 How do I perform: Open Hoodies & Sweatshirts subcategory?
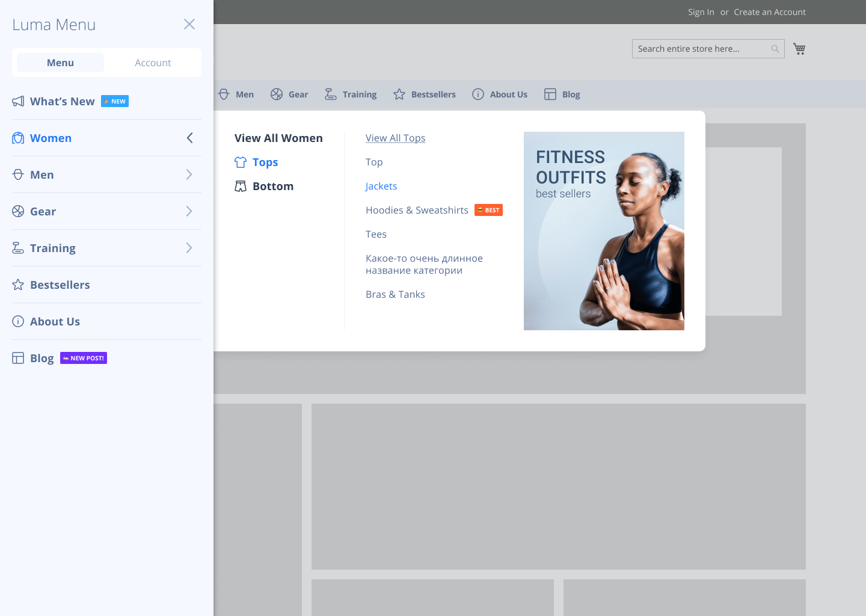coord(417,210)
